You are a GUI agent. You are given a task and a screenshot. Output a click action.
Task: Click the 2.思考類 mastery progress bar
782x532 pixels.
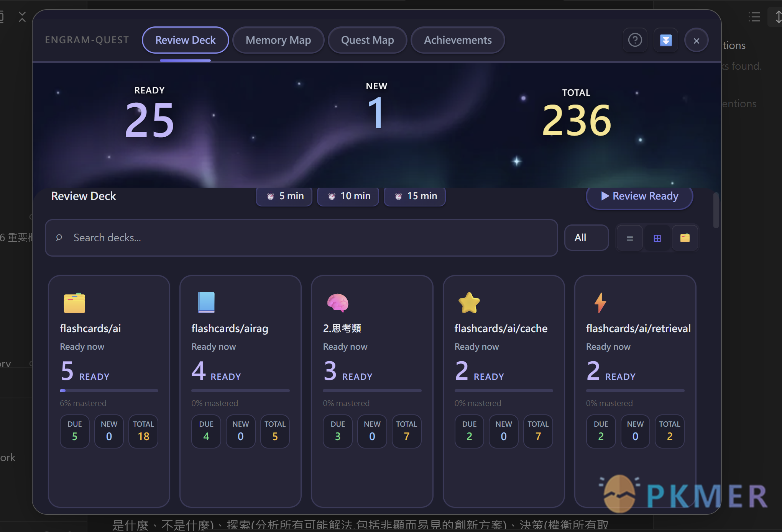[372, 391]
